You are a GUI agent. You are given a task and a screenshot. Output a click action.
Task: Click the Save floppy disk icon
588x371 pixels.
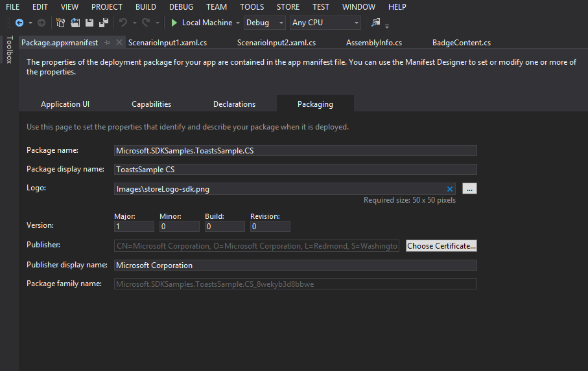click(x=89, y=23)
